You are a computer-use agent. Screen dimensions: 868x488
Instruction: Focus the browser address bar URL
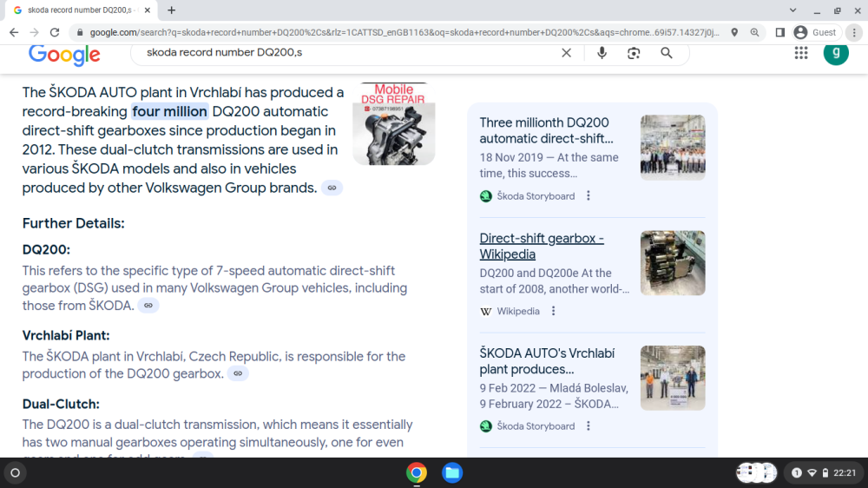tap(404, 33)
